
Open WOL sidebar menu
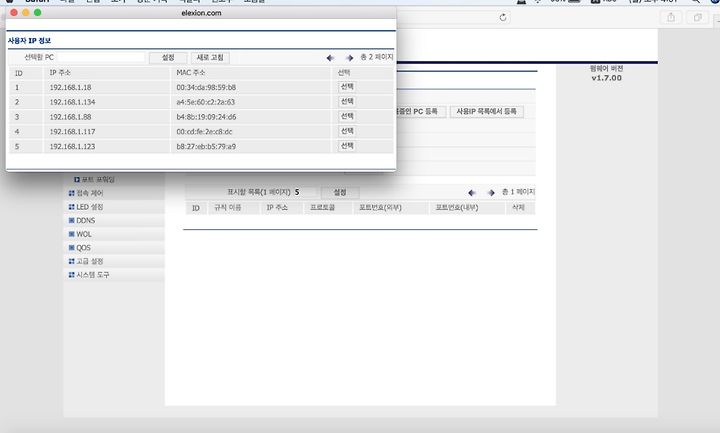(84, 234)
